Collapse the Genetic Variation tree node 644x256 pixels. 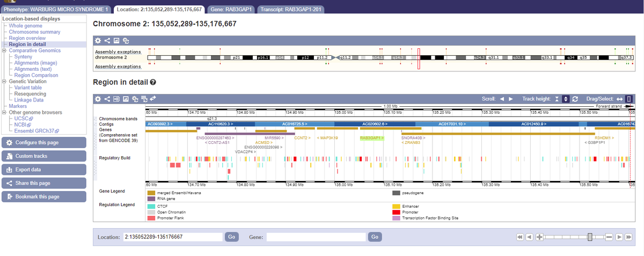pos(4,82)
